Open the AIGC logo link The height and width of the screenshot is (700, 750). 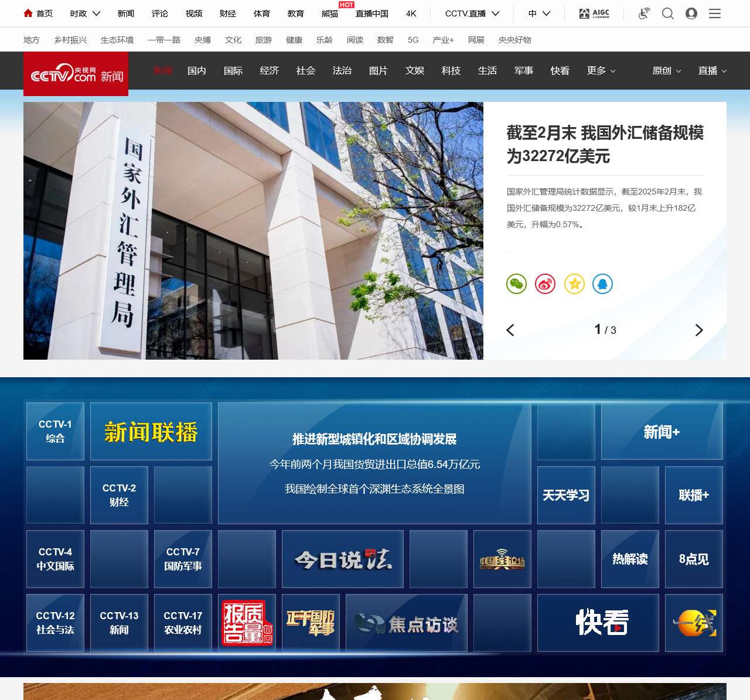(594, 13)
